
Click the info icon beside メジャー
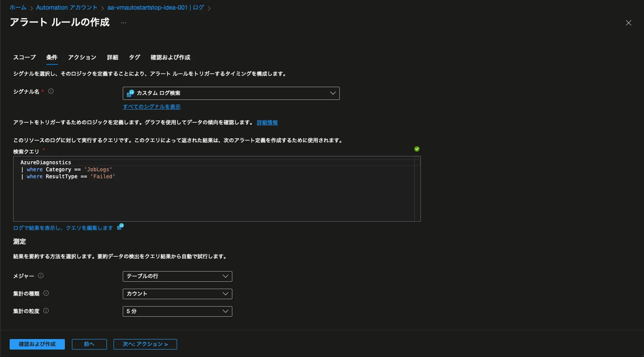coord(41,276)
